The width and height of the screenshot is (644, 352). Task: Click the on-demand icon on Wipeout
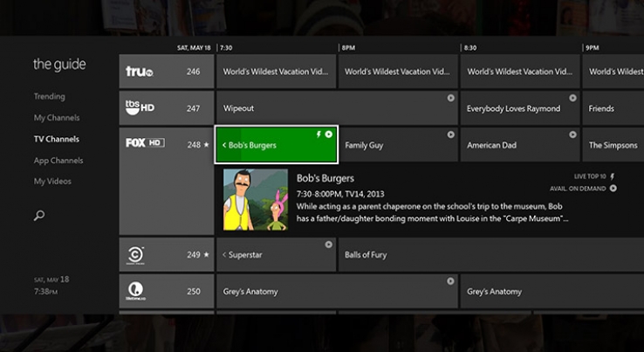coord(450,98)
